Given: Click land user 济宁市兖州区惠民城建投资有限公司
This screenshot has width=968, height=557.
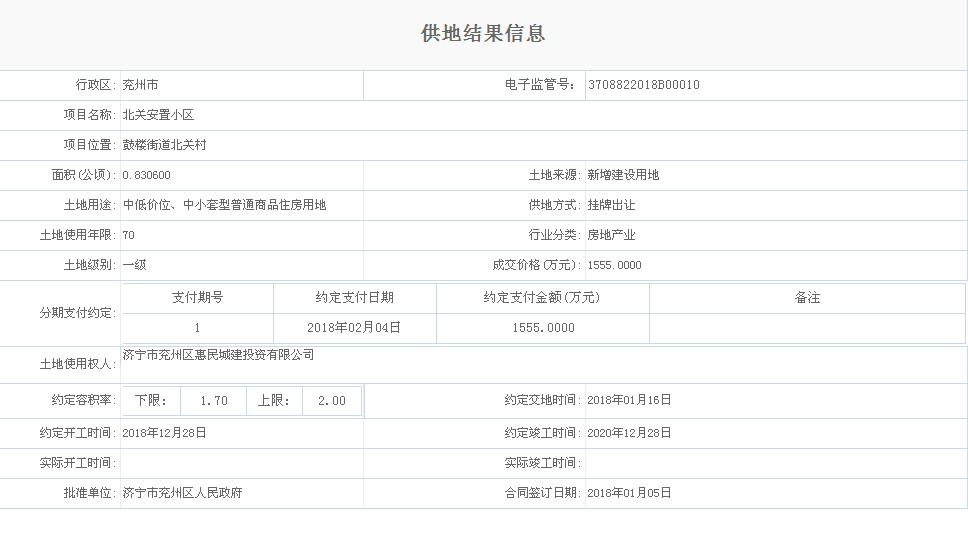Looking at the screenshot, I should coord(218,354).
